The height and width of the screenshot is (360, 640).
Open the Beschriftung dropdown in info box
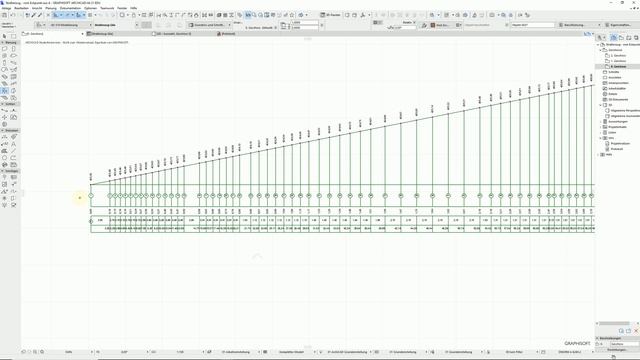click(x=580, y=25)
